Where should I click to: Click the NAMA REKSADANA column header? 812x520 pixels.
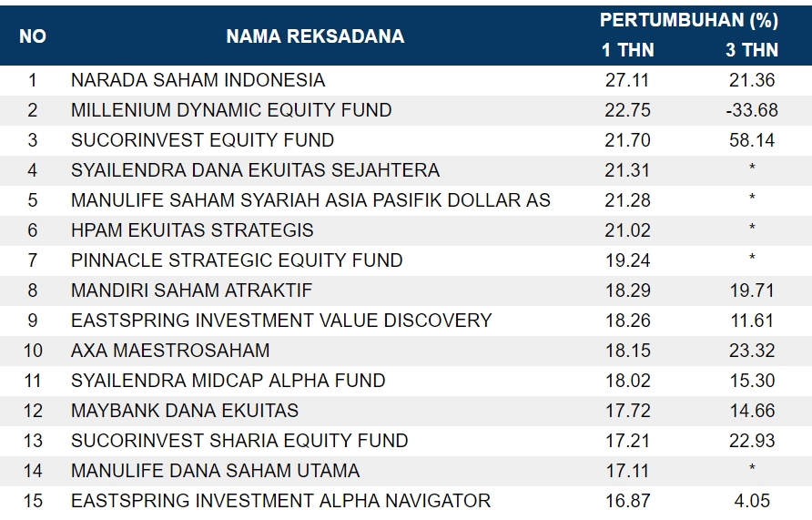point(315,36)
